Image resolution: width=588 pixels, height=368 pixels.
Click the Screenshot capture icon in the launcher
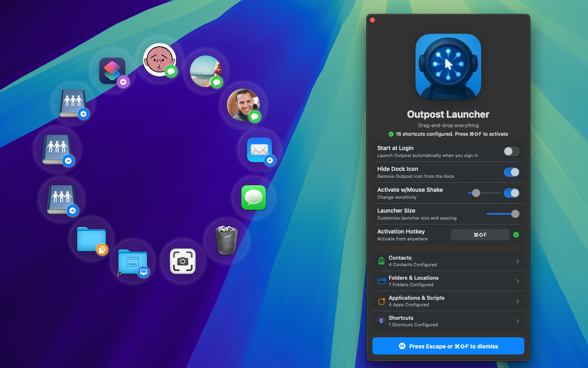pos(183,262)
